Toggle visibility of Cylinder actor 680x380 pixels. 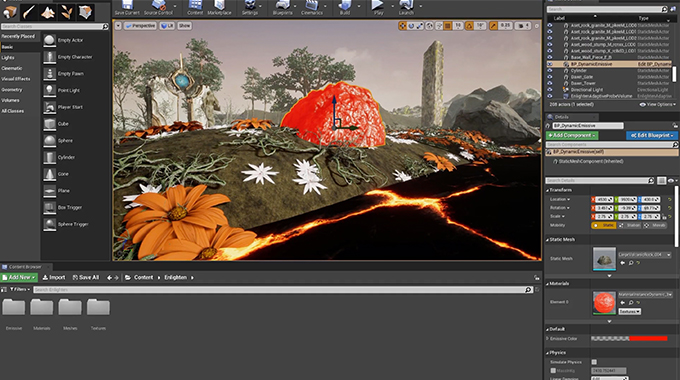pos(550,70)
